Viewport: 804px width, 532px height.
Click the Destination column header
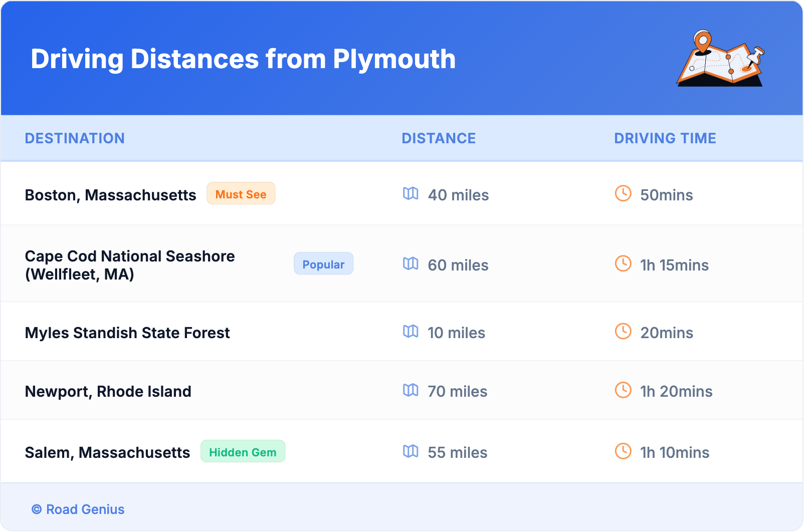pyautogui.click(x=75, y=138)
